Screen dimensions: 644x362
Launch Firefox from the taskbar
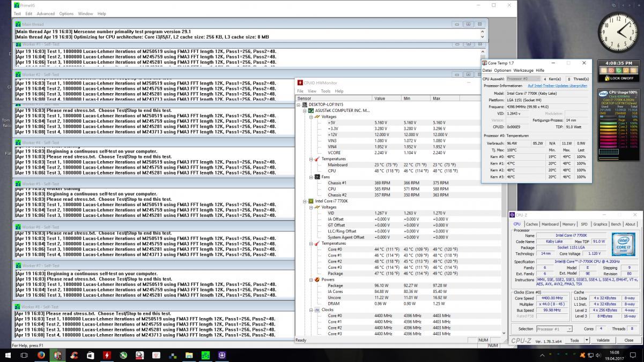[x=41, y=355]
